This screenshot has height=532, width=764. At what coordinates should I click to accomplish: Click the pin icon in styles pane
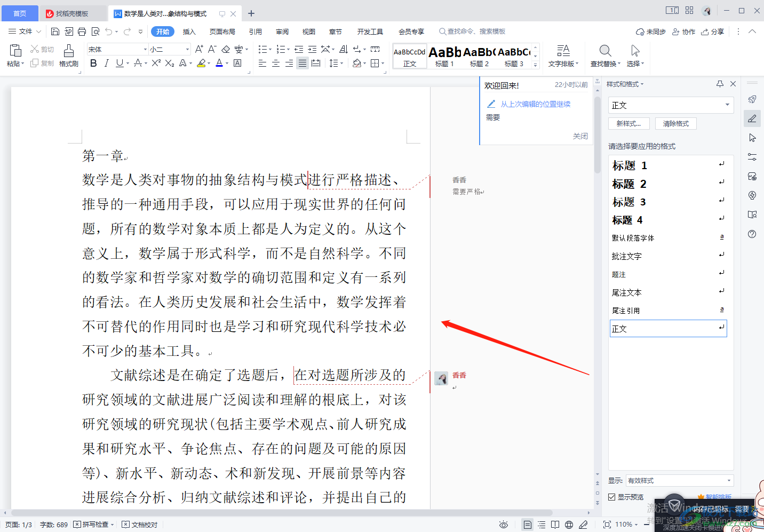click(x=720, y=84)
